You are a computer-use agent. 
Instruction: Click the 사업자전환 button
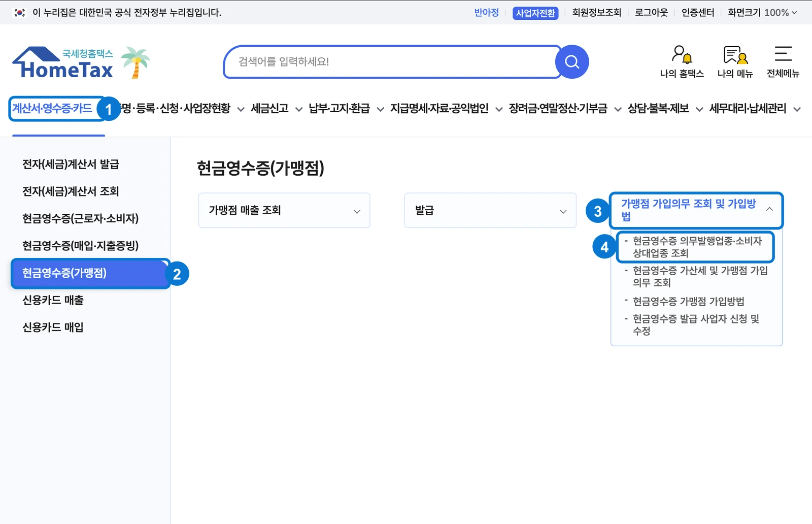click(x=535, y=13)
